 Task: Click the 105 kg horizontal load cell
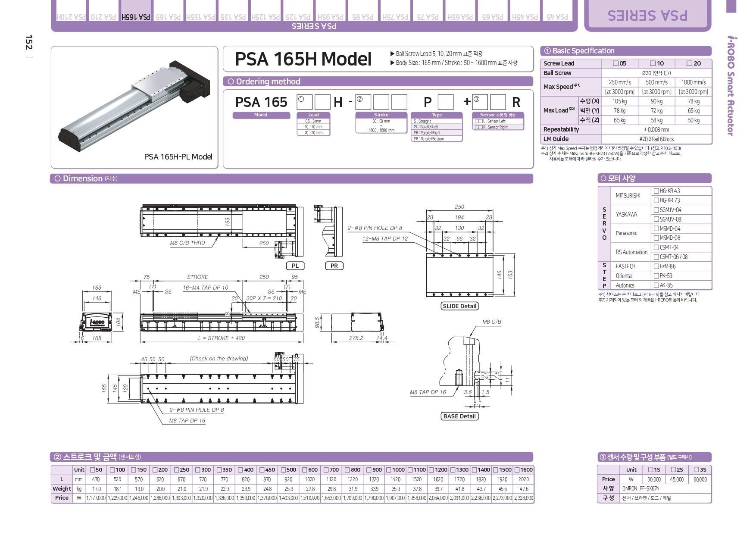pyautogui.click(x=619, y=101)
